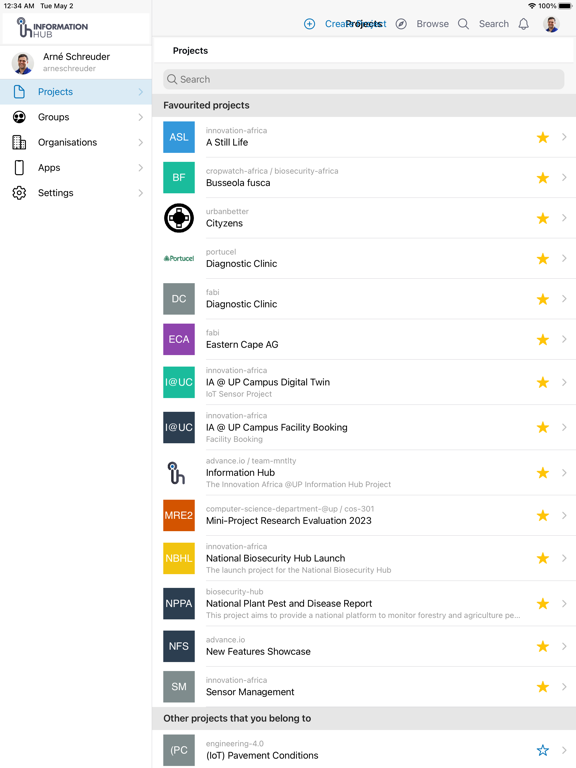Viewport: 576px width, 768px height.
Task: Expand Settings via its sidebar chevron
Action: click(141, 192)
